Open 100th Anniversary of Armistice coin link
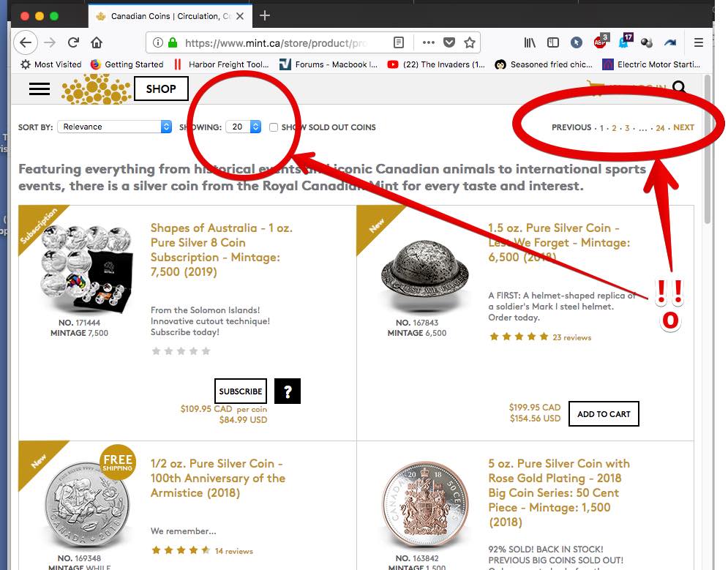The width and height of the screenshot is (728, 570). coord(218,478)
